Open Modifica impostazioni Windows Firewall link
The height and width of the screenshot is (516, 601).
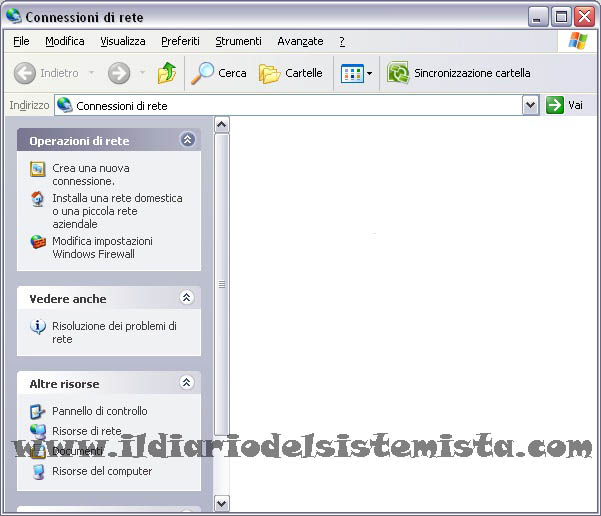pos(102,247)
